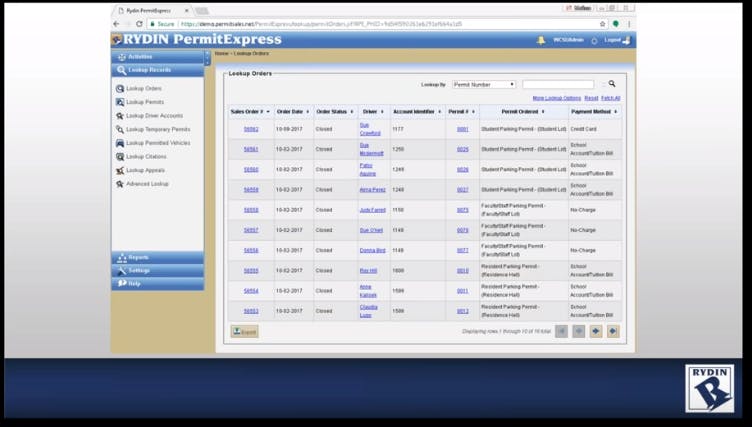Image resolution: width=752 pixels, height=427 pixels.
Task: Go to the first page of results
Action: [x=561, y=331]
